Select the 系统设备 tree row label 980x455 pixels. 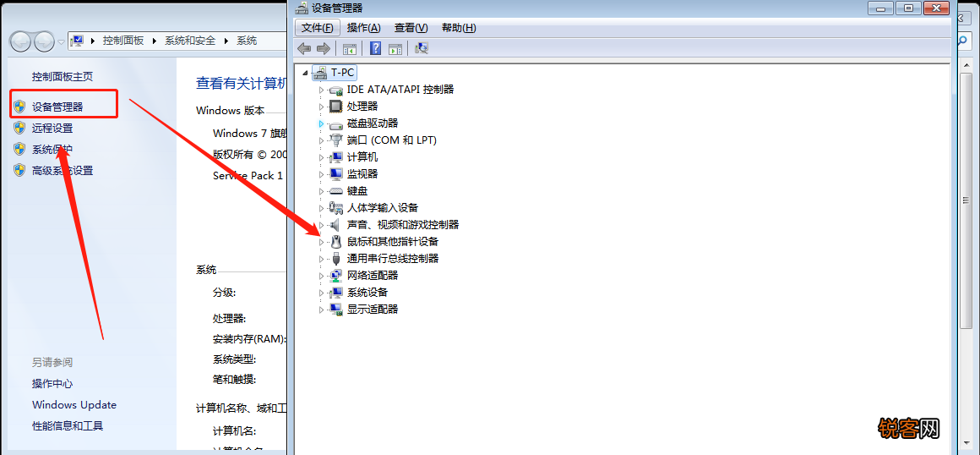click(367, 293)
